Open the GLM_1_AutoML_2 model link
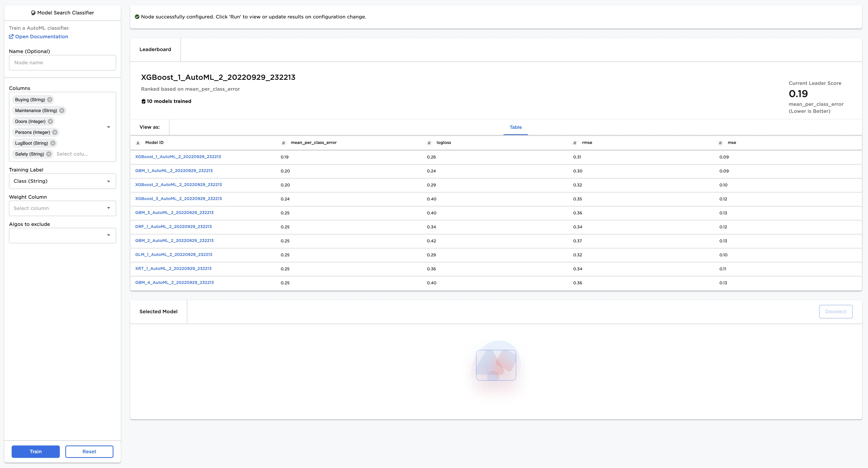 pyautogui.click(x=173, y=255)
